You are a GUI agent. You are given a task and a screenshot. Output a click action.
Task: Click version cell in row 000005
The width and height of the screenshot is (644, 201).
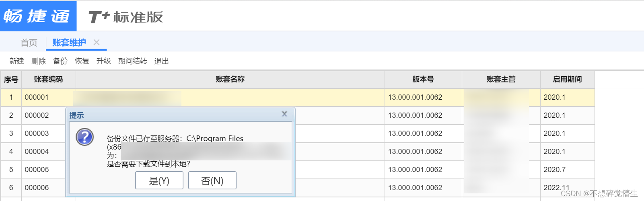[x=423, y=170]
